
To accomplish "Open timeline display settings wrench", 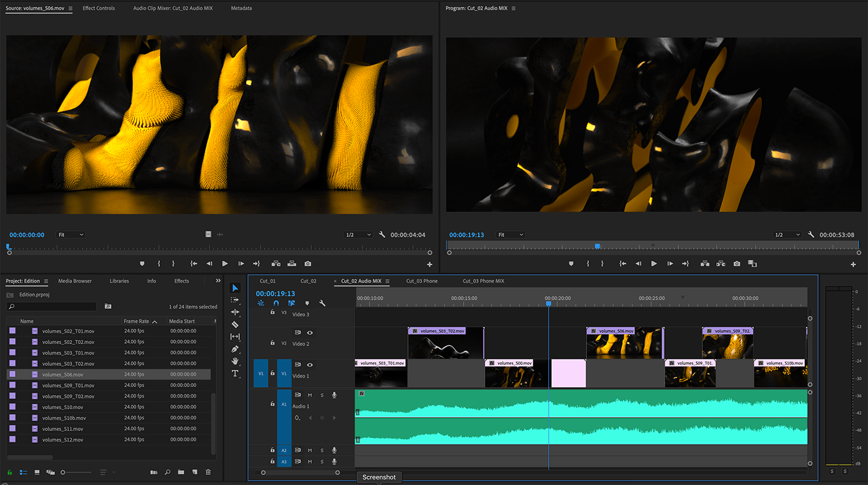I will point(322,303).
